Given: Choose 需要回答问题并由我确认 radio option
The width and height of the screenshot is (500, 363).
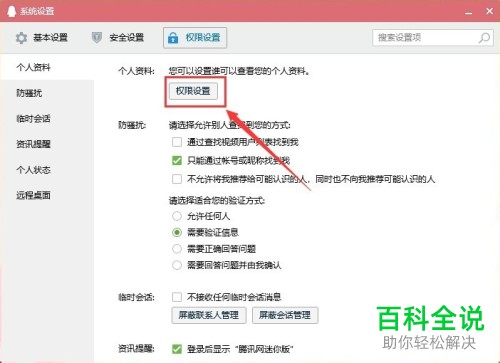Looking at the screenshot, I should click(177, 265).
